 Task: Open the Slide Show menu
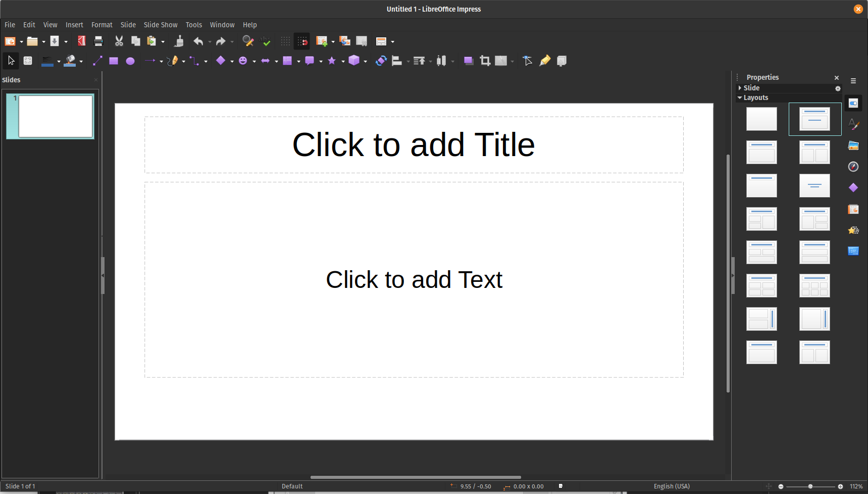click(161, 24)
